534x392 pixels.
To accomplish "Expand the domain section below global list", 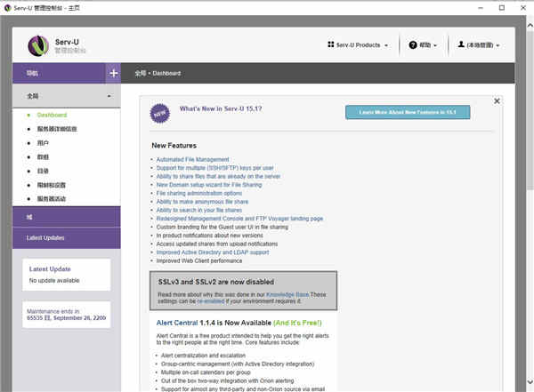I will pos(67,217).
